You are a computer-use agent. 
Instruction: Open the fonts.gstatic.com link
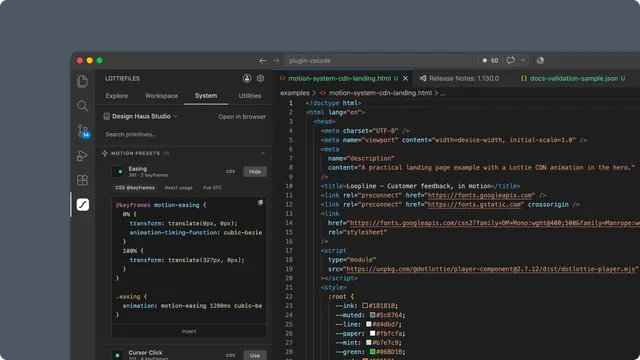pyautogui.click(x=474, y=204)
